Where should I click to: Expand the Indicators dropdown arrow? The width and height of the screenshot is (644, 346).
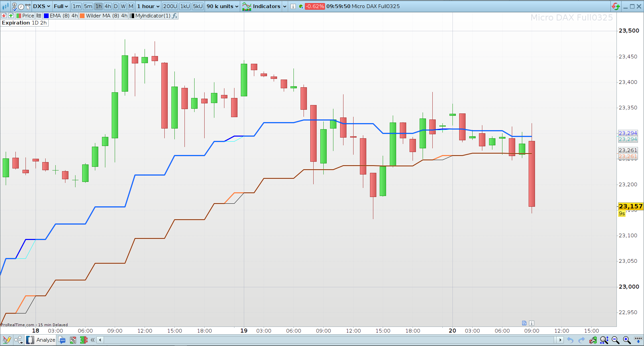pos(285,6)
